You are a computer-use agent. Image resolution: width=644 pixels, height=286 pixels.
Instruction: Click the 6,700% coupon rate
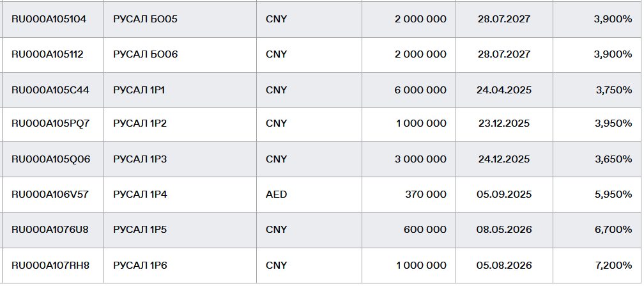pyautogui.click(x=613, y=230)
